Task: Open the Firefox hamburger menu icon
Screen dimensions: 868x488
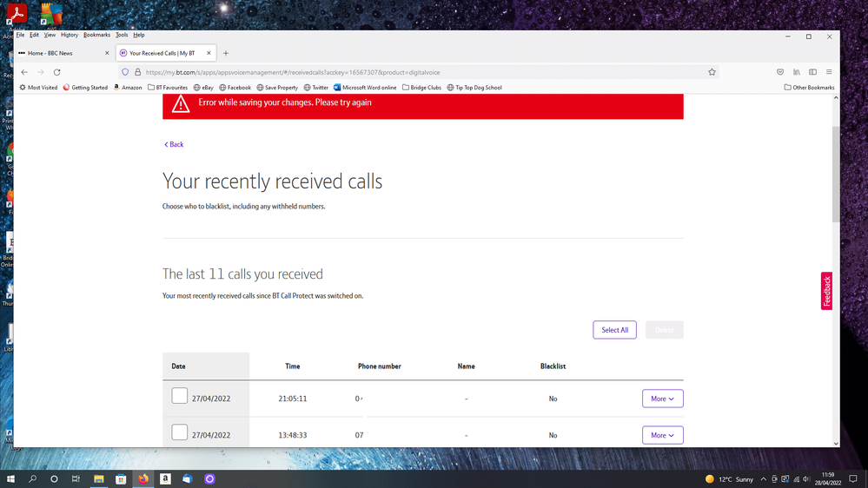Action: pos(829,72)
